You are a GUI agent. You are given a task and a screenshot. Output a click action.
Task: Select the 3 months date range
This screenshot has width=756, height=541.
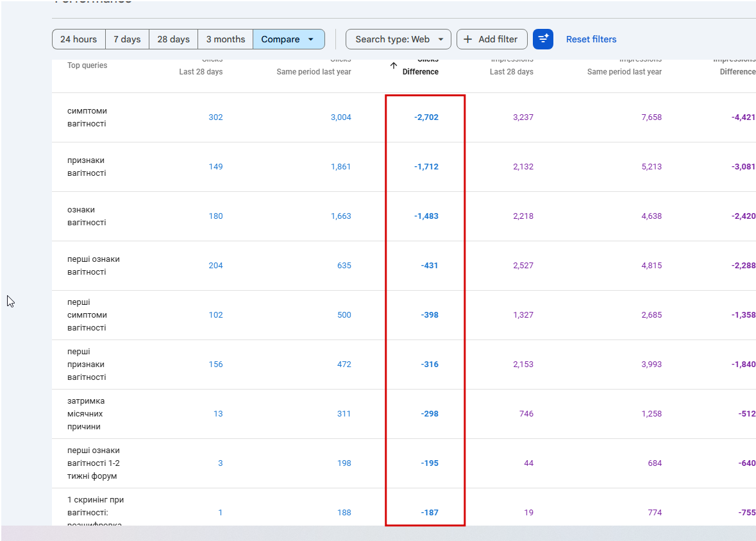(226, 39)
